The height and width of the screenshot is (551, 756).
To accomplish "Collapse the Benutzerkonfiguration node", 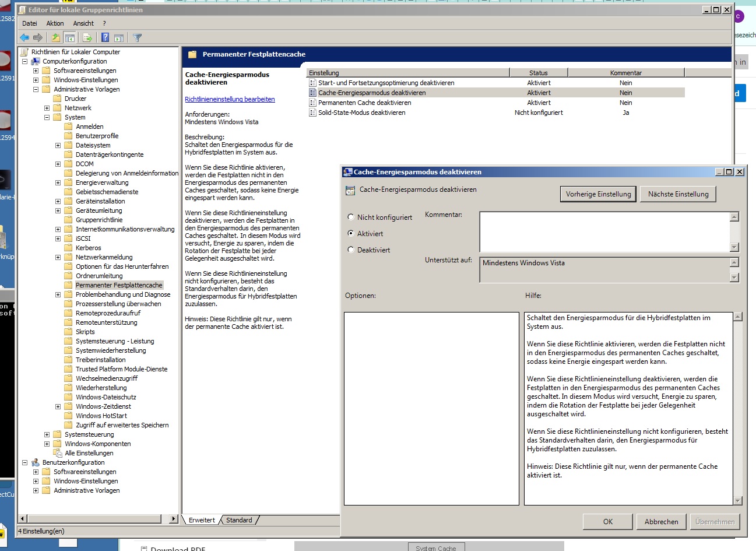I will click(x=24, y=462).
